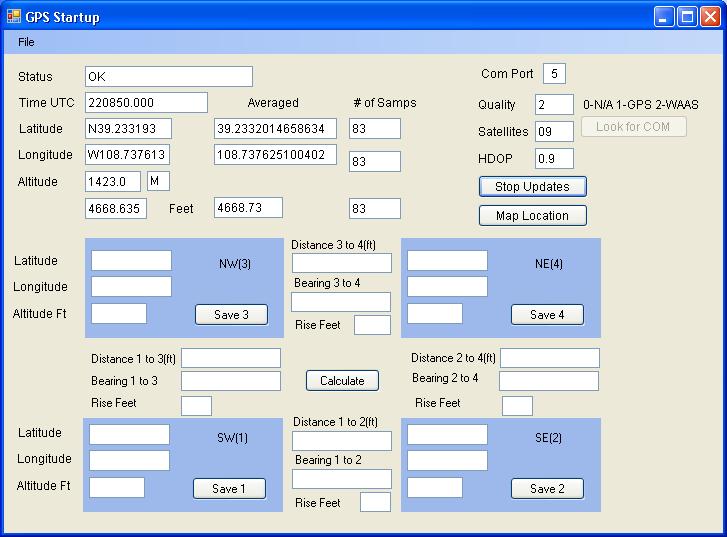Click the Longitude field W108.737613
This screenshot has width=727, height=537.
[127, 154]
